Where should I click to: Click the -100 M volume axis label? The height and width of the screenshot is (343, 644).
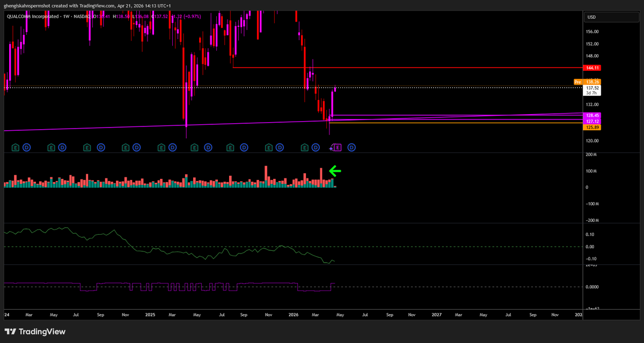click(x=591, y=204)
